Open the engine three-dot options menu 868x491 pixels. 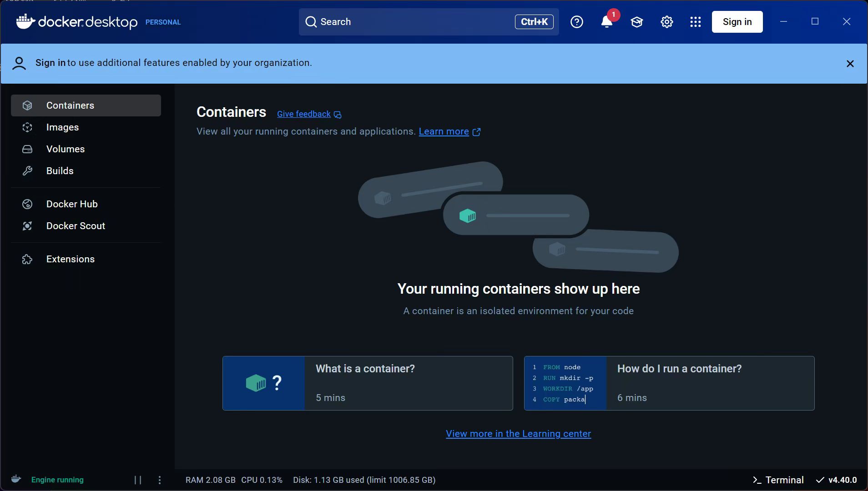pos(159,480)
